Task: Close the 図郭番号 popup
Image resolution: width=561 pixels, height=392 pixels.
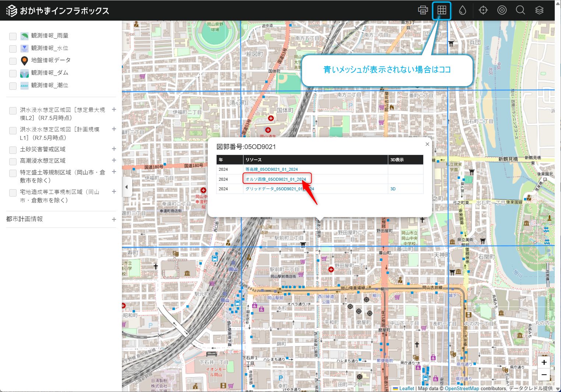Action: click(x=427, y=144)
